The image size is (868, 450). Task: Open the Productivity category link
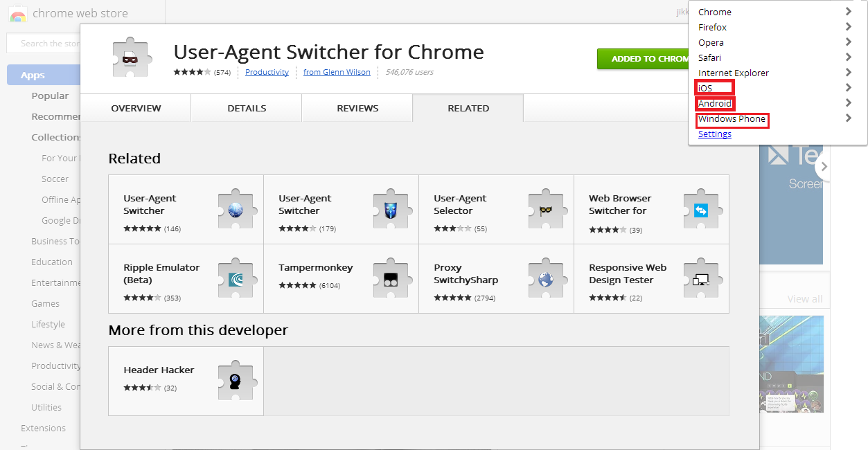point(267,72)
